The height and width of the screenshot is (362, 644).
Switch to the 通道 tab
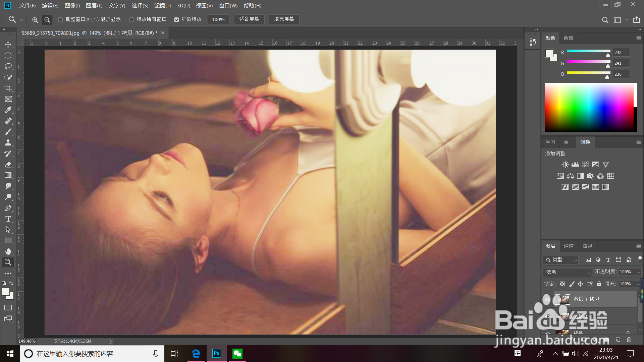[x=569, y=246]
